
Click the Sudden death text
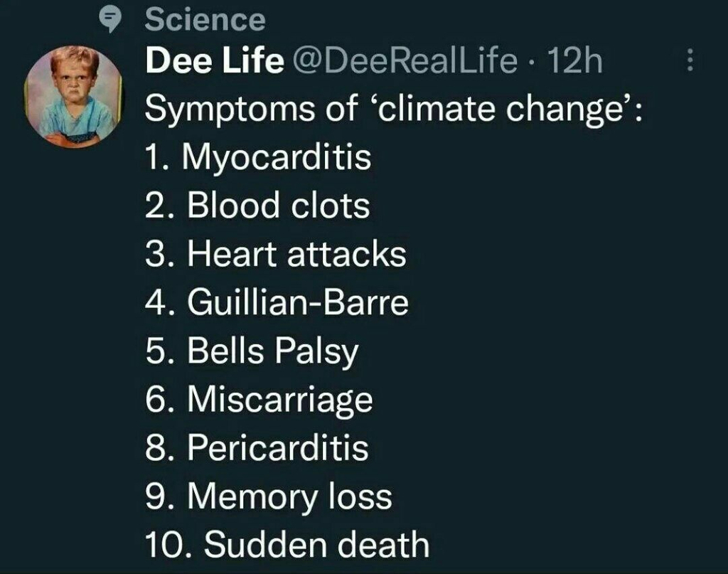[316, 545]
